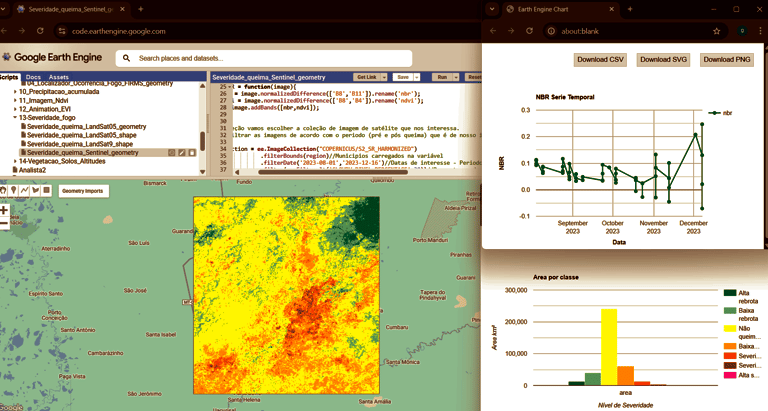Select the draw polygon shape tool

(x=35, y=191)
